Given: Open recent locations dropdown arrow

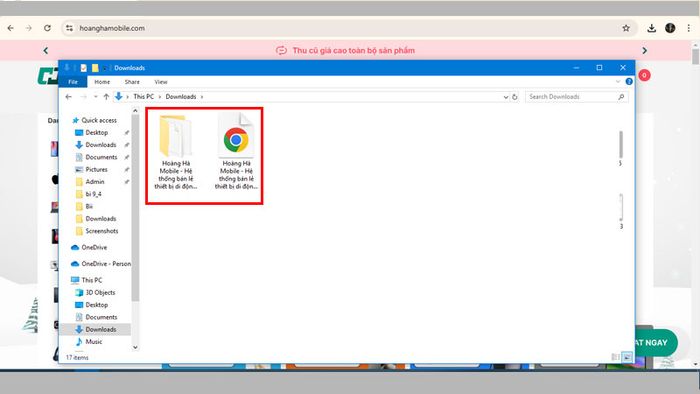Looking at the screenshot, I should (x=95, y=97).
